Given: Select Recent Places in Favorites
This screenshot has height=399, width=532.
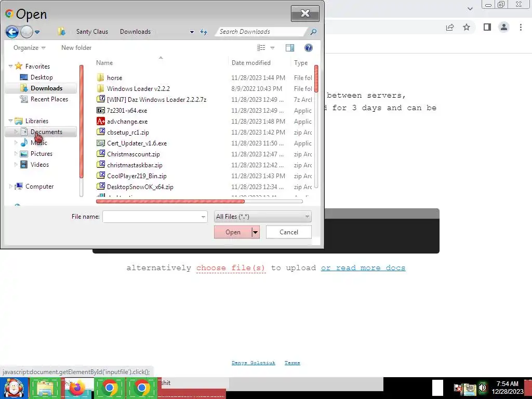Looking at the screenshot, I should point(44,99).
